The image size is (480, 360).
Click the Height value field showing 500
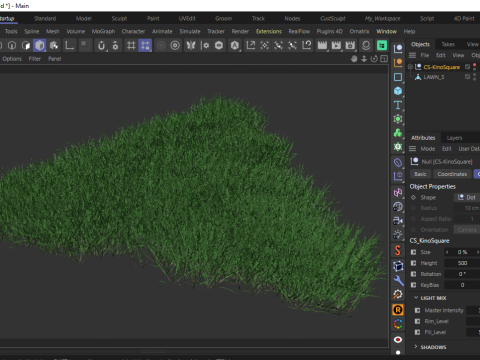(462, 263)
